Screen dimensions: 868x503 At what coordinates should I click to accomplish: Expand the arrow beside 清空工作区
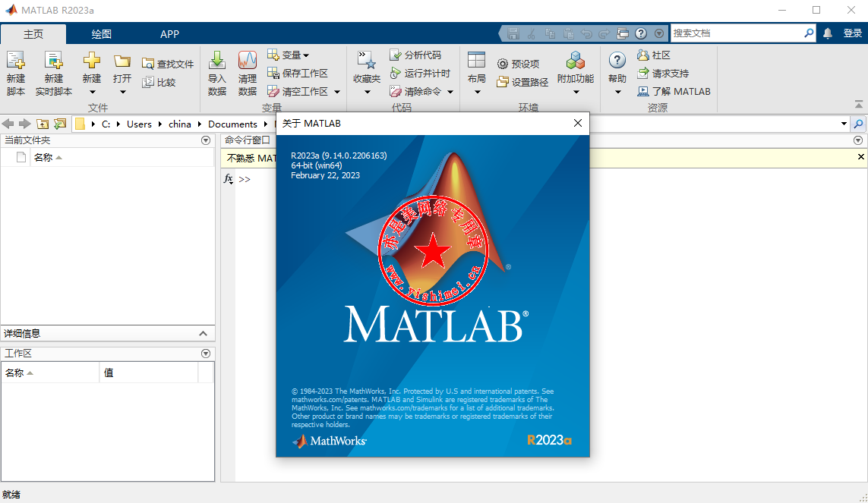(337, 92)
